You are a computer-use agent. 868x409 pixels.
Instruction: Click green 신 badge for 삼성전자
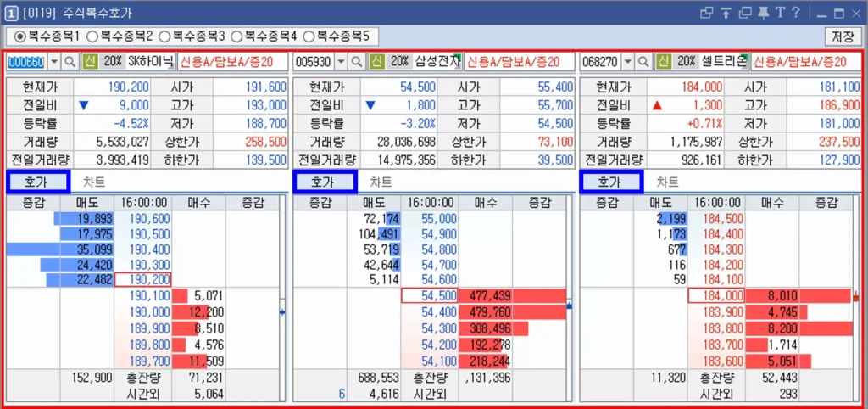pos(377,61)
